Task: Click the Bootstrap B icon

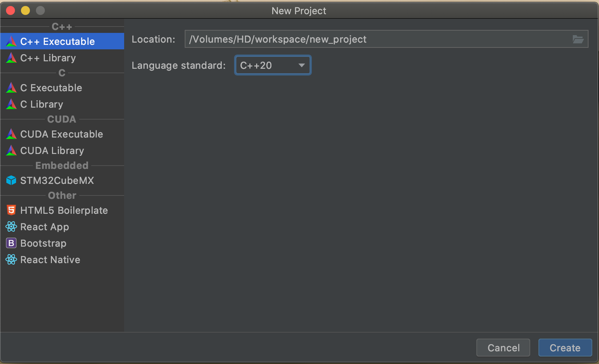Action: [x=11, y=243]
